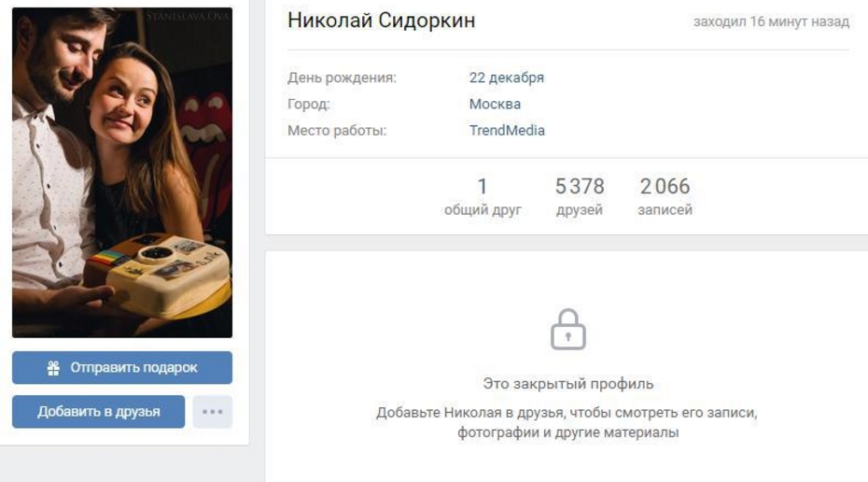Click the Место работы label
The image size is (868, 482).
337,131
